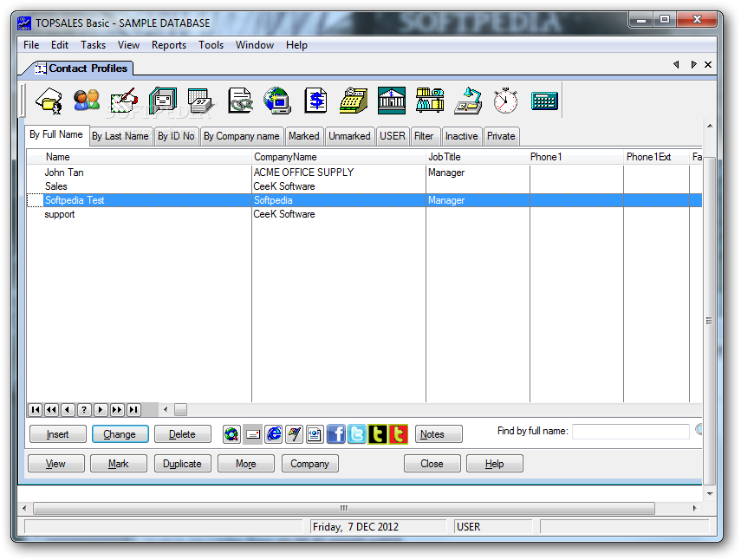Viewport: 741px width, 560px height.
Task: Go to next record arrow
Action: coord(101,410)
